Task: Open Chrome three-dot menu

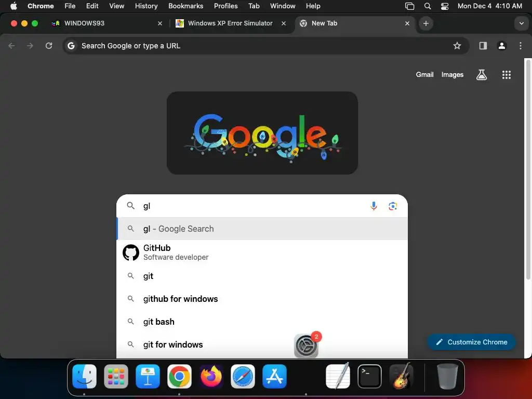Action: coord(521,46)
